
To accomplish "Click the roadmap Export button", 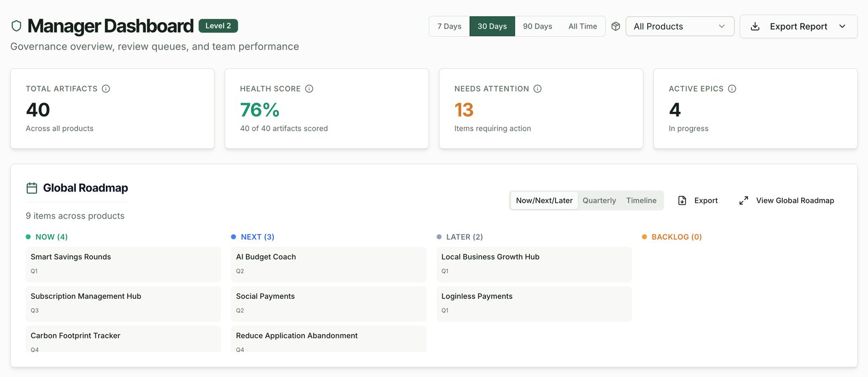I will [698, 200].
